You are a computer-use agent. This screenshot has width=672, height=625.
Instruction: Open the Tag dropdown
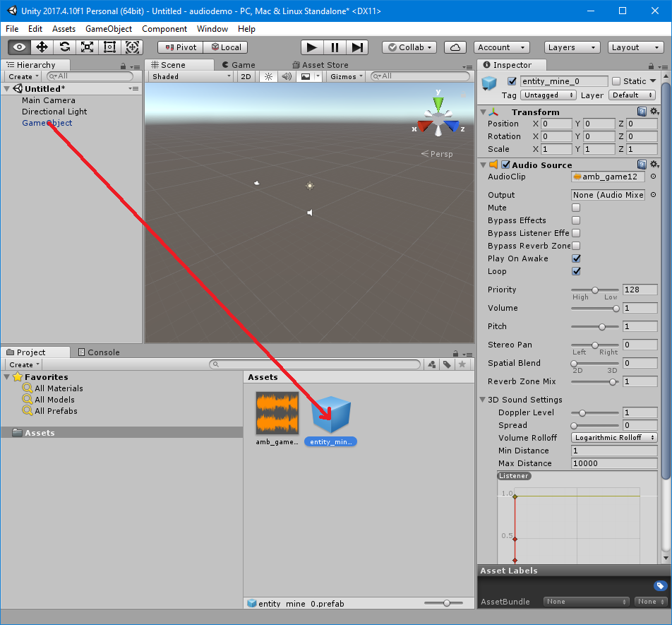[x=548, y=95]
